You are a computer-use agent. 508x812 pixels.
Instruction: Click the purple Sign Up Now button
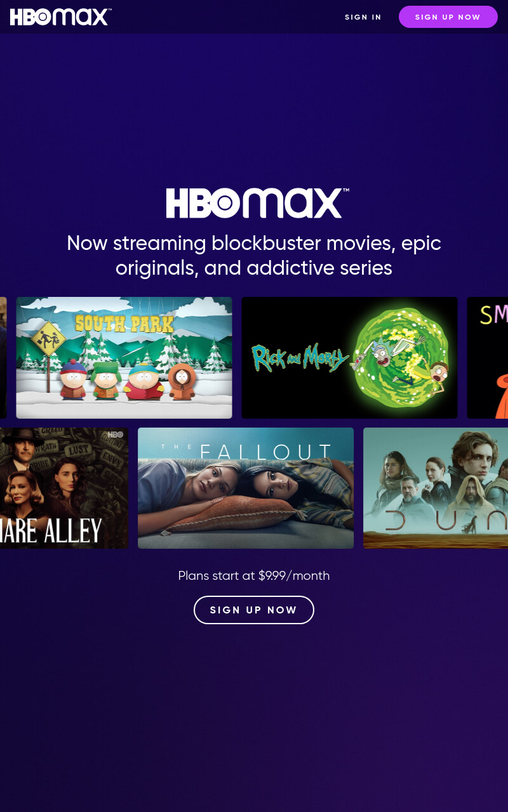448,17
